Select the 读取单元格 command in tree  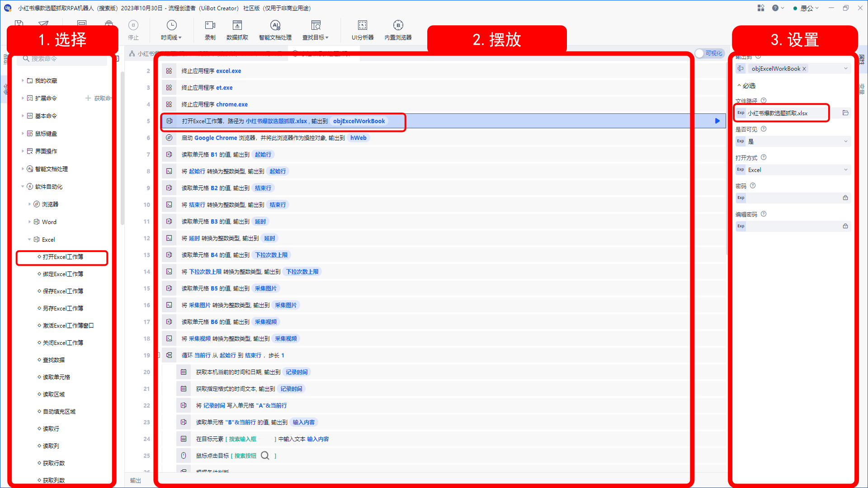click(57, 377)
